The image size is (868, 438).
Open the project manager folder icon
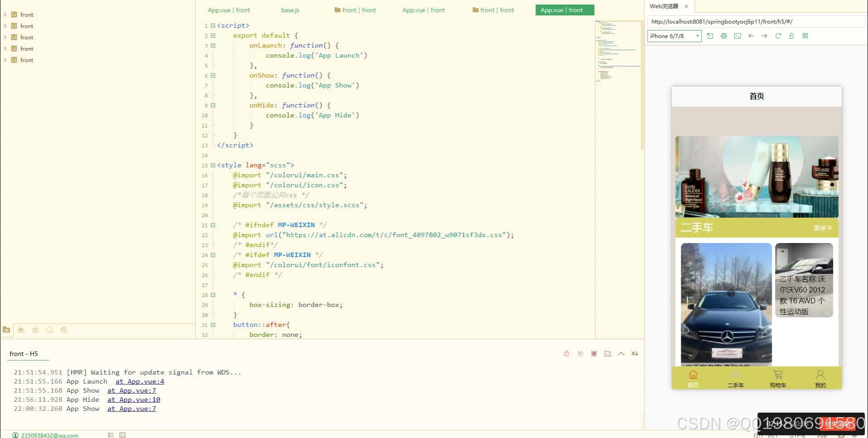(6, 330)
